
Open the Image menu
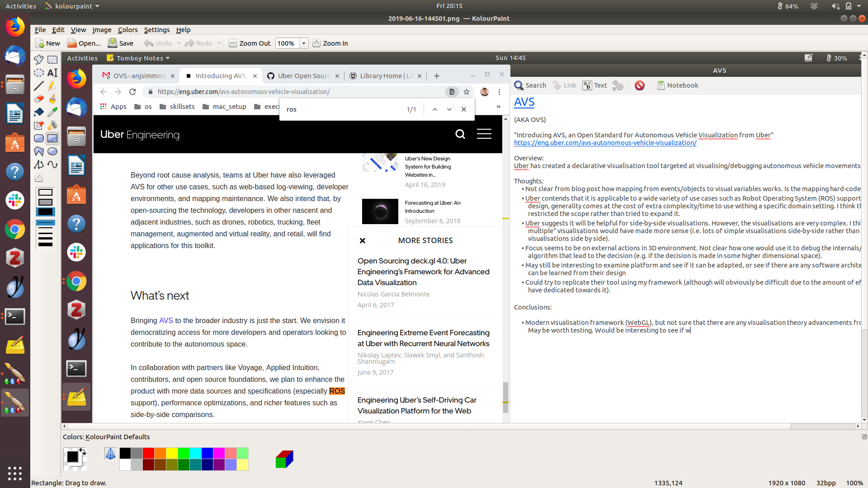[102, 30]
